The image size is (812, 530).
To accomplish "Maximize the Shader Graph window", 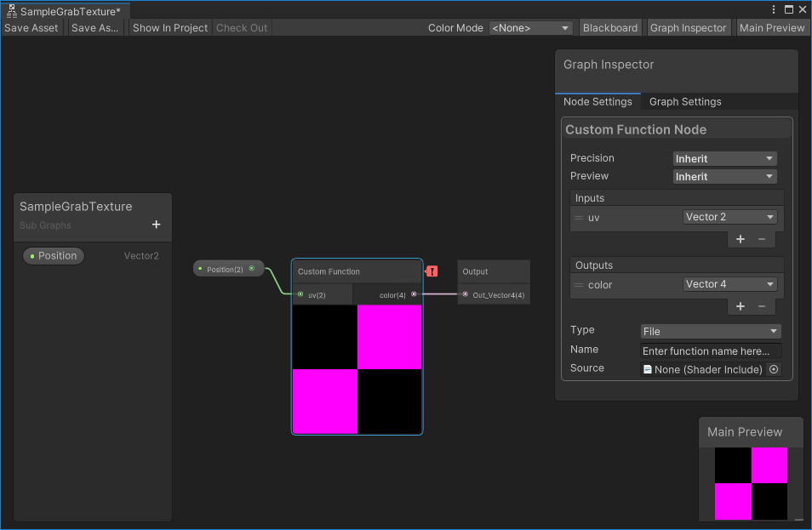I will point(789,9).
